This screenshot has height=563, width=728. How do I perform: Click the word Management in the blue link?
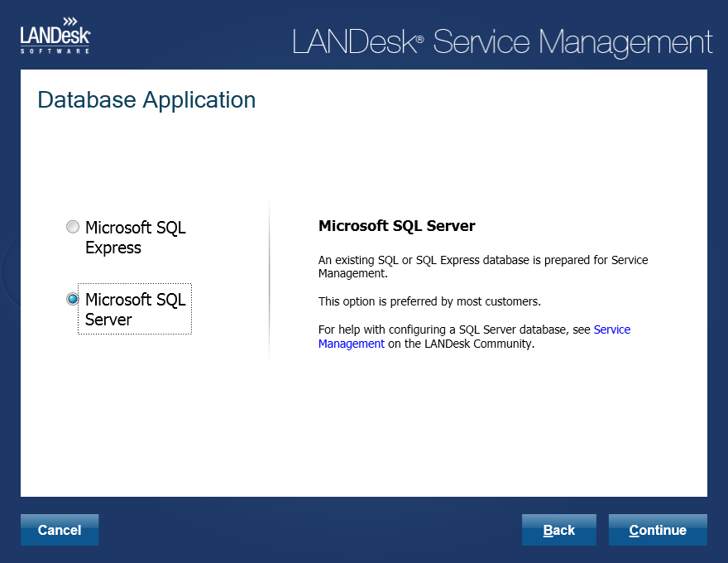click(352, 344)
